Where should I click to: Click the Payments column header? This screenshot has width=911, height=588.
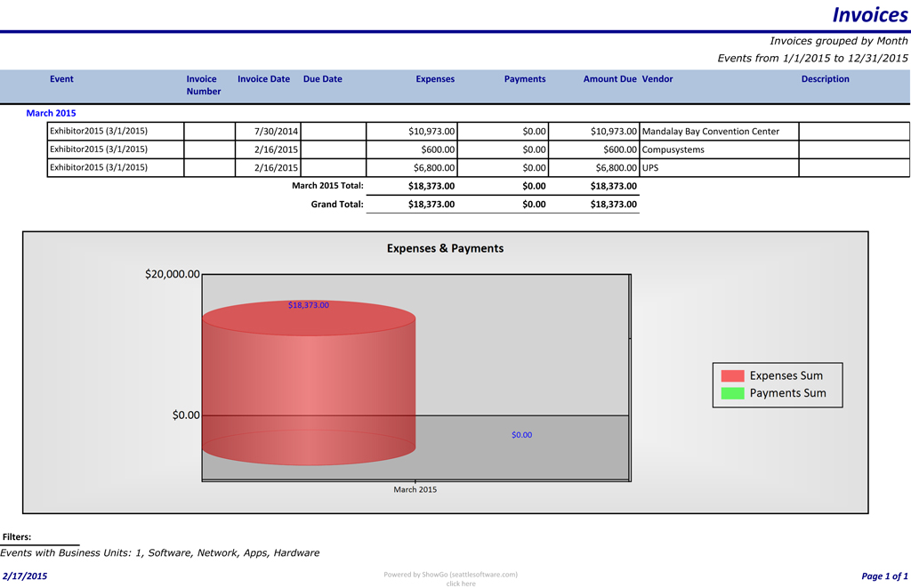(525, 79)
